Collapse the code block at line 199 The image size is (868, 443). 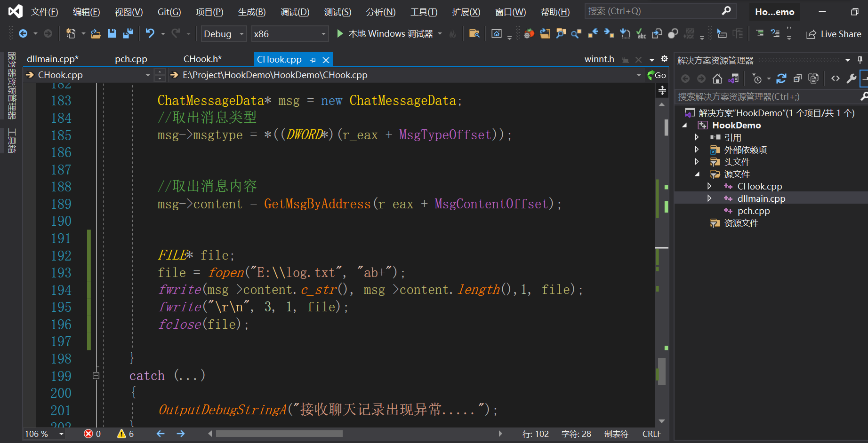point(96,375)
